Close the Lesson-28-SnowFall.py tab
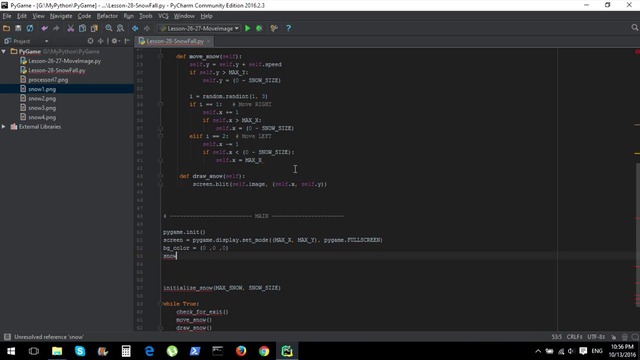 coord(209,41)
